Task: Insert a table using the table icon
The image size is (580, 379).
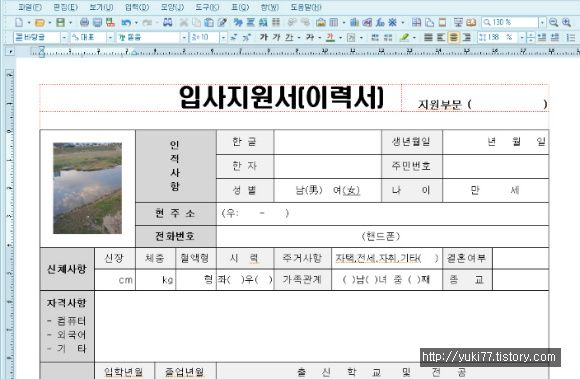Action: click(x=334, y=23)
